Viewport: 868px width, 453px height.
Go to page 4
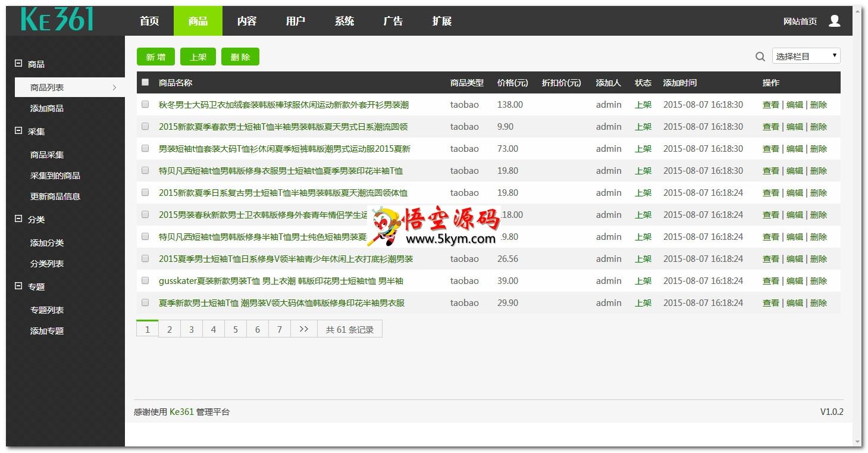(214, 329)
